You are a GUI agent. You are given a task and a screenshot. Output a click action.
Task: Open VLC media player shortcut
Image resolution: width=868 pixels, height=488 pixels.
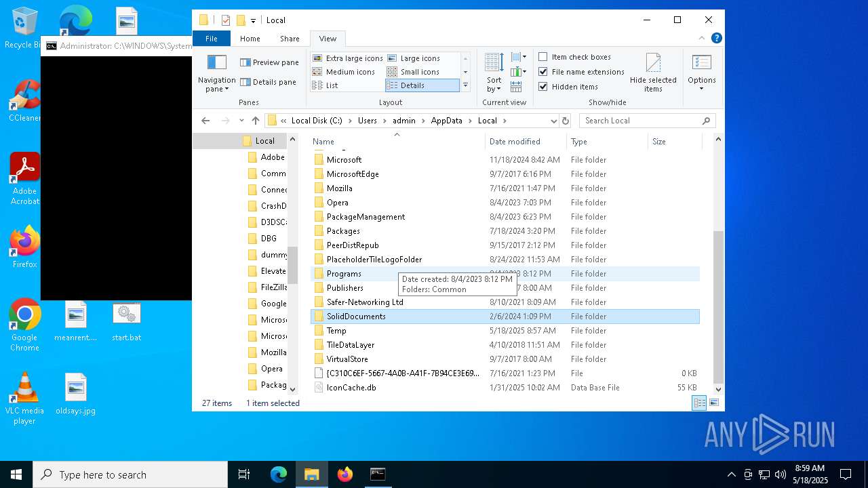[x=24, y=399]
